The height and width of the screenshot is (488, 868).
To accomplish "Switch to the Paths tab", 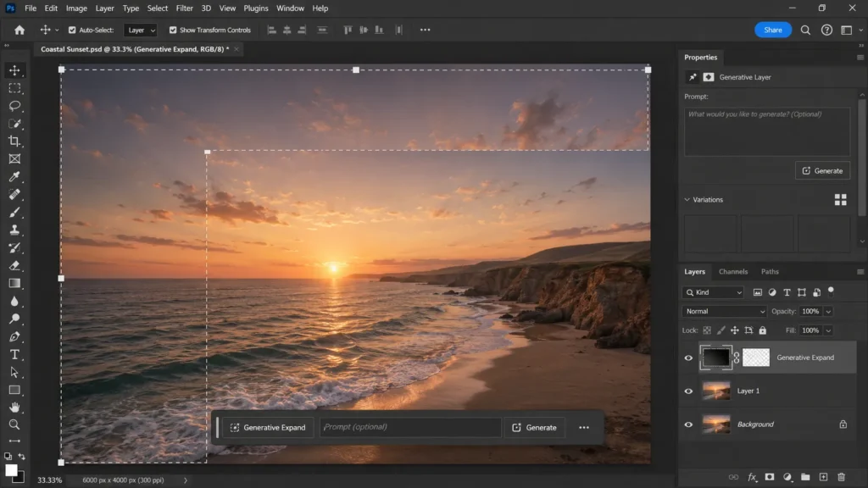I will pyautogui.click(x=770, y=272).
